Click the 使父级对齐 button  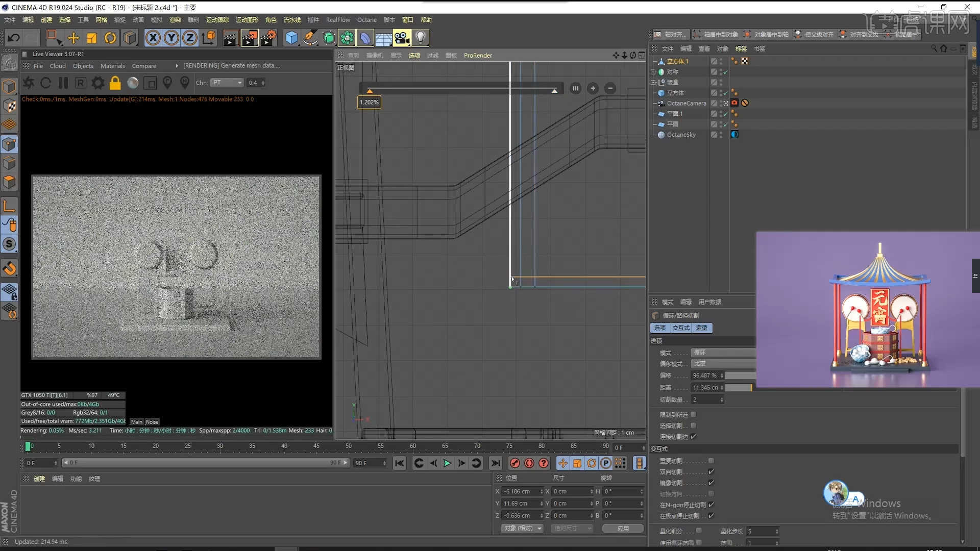(x=814, y=34)
